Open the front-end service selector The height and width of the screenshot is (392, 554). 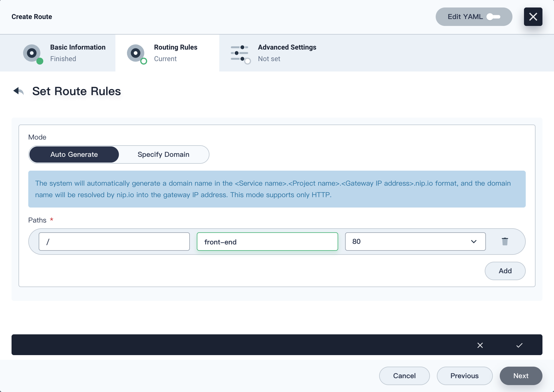(267, 242)
